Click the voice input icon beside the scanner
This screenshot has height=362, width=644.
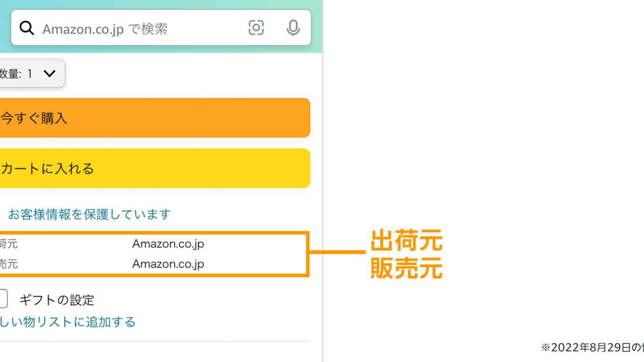(x=293, y=28)
